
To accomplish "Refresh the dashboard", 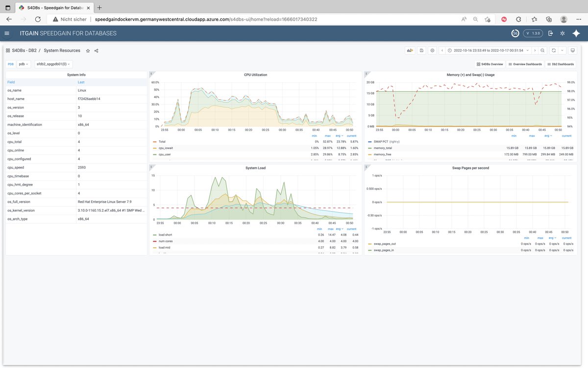I will (x=554, y=50).
